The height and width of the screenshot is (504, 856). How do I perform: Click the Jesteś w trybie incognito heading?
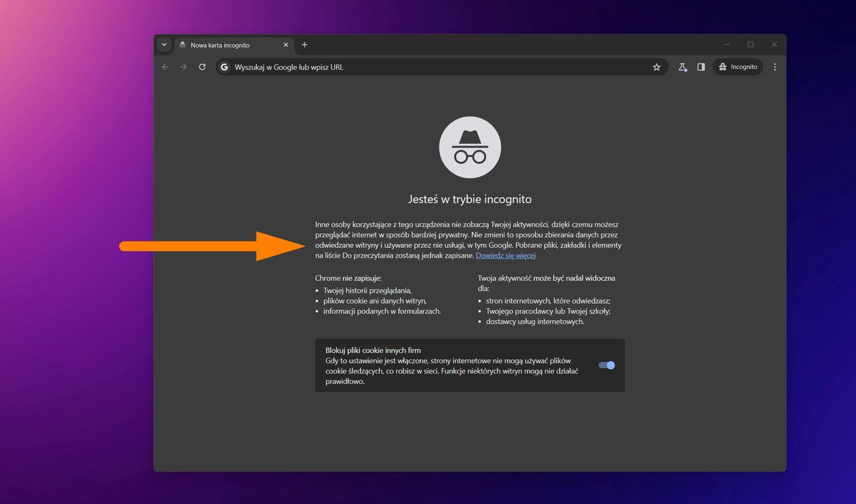pos(470,199)
